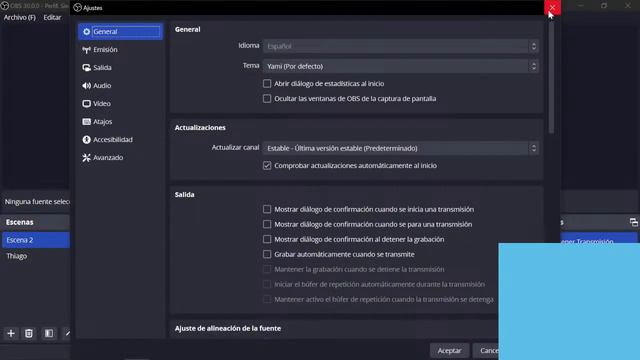640x360 pixels.
Task: Click the Salida monitor icon
Action: click(x=87, y=67)
